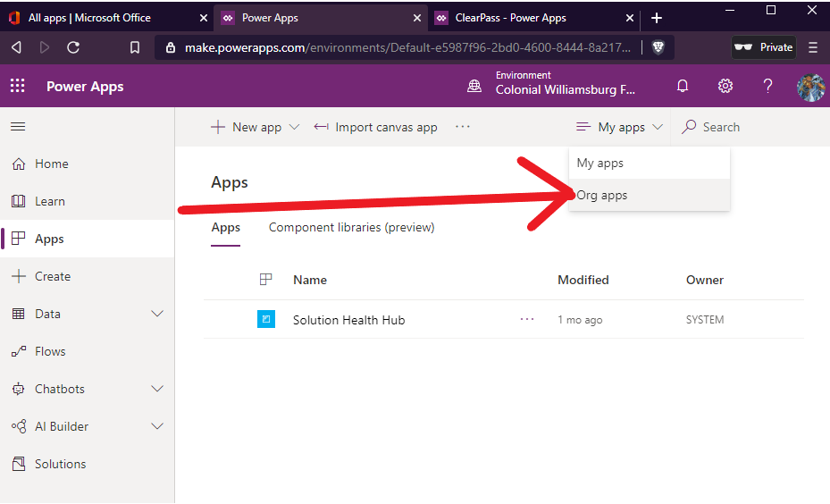Click the site lock icon
This screenshot has height=504, width=830.
[171, 47]
